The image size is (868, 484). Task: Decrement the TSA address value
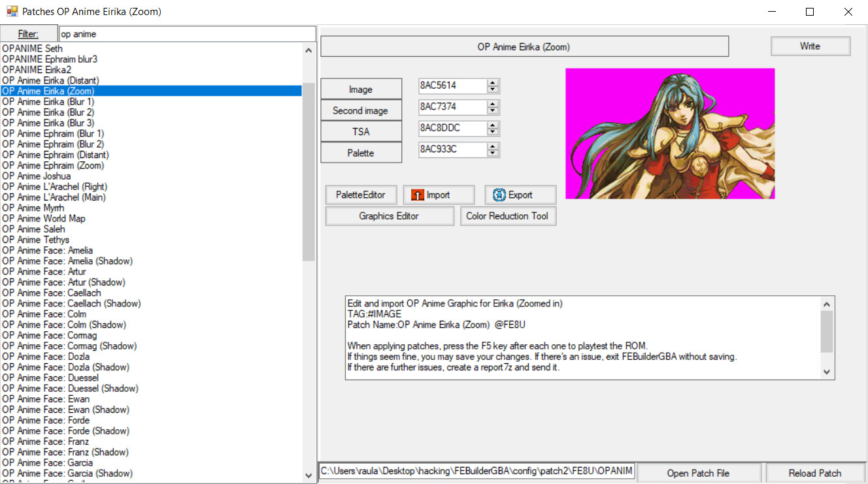point(493,132)
